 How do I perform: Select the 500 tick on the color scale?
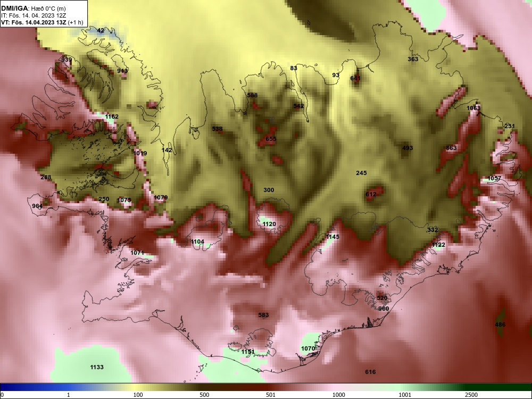tap(204, 395)
